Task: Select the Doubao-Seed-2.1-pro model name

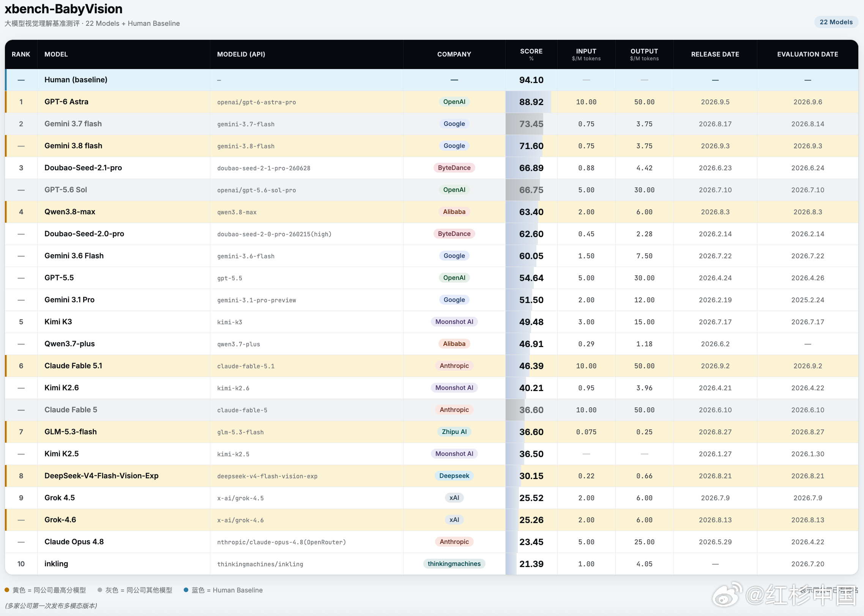Action: [x=83, y=168]
